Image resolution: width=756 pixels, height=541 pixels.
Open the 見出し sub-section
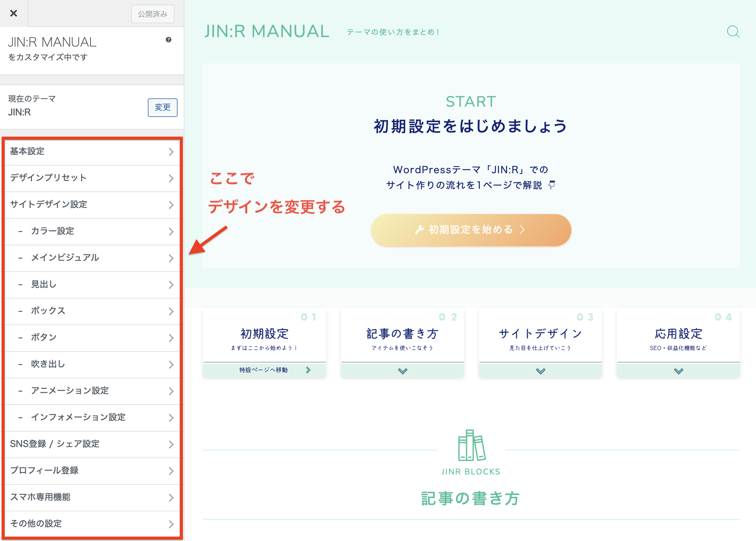[x=92, y=285]
